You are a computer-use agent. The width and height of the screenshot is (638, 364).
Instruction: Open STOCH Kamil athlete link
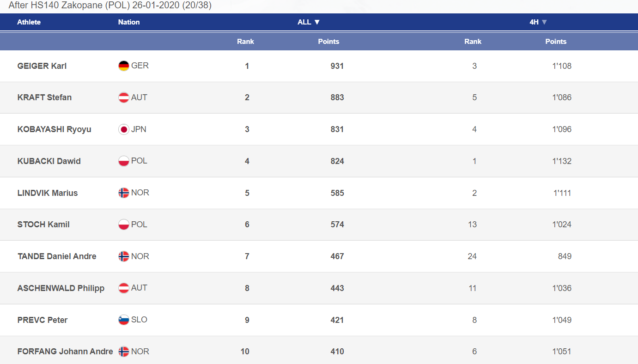tap(43, 224)
